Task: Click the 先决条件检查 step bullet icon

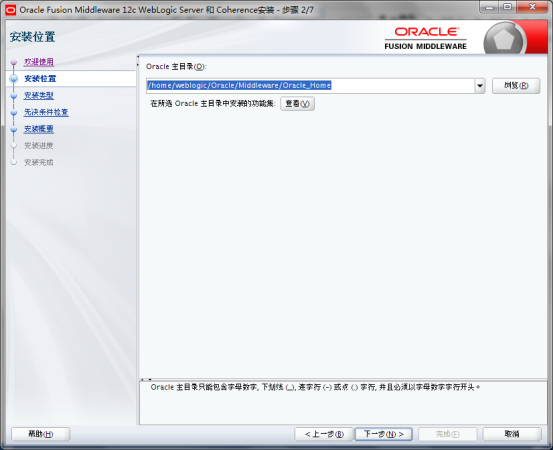Action: pos(14,112)
